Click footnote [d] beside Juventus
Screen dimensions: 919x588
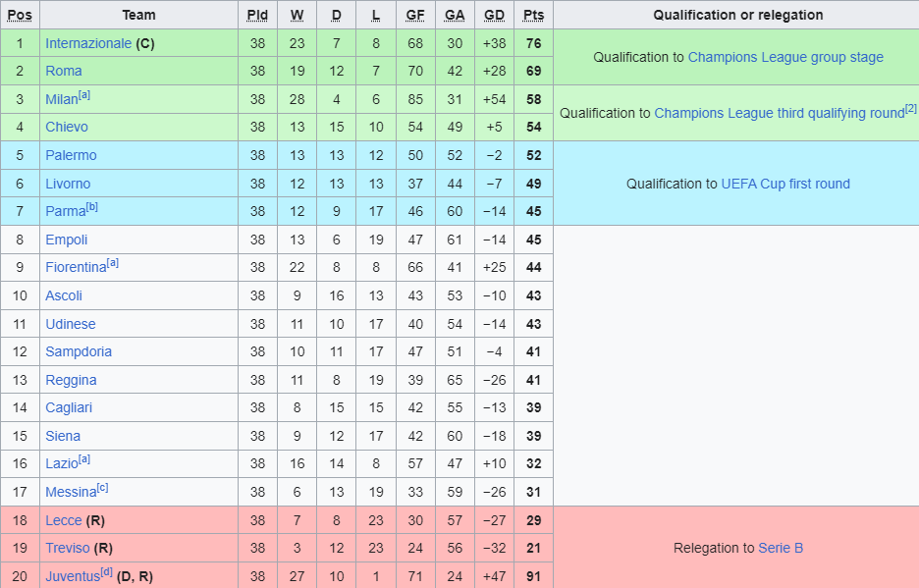point(107,571)
